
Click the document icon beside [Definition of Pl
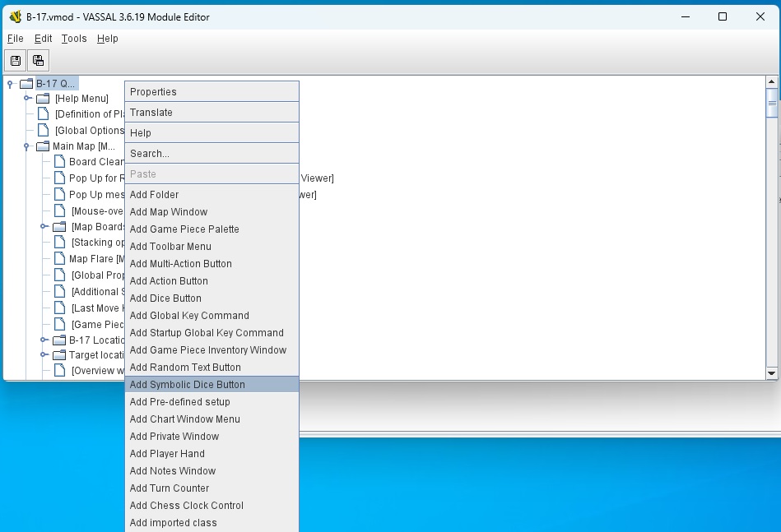44,114
